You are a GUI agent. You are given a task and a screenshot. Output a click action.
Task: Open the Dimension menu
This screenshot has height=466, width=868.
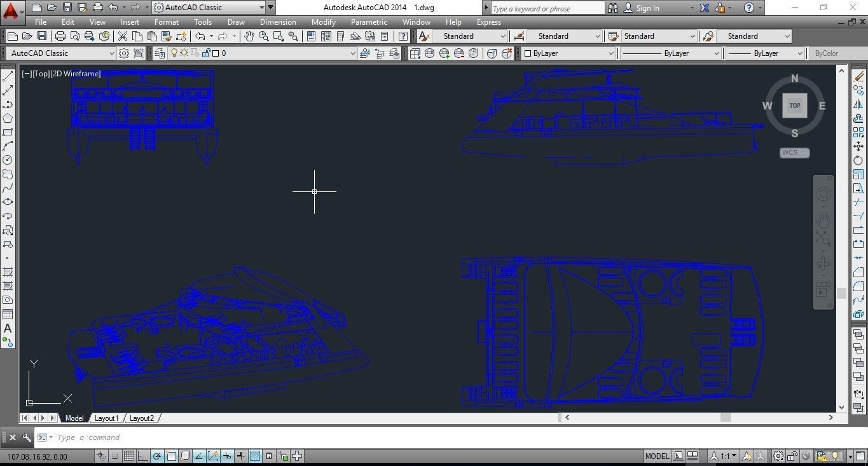tap(278, 22)
